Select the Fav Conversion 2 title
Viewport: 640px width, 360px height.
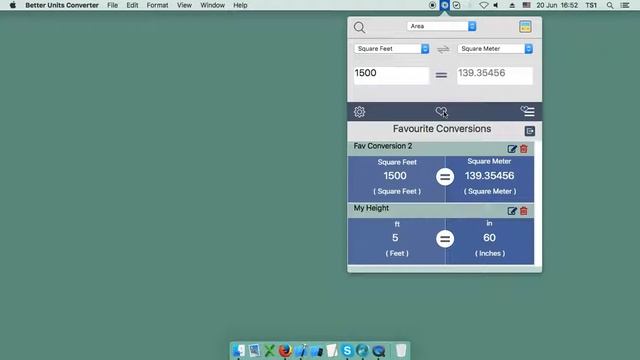[383, 146]
